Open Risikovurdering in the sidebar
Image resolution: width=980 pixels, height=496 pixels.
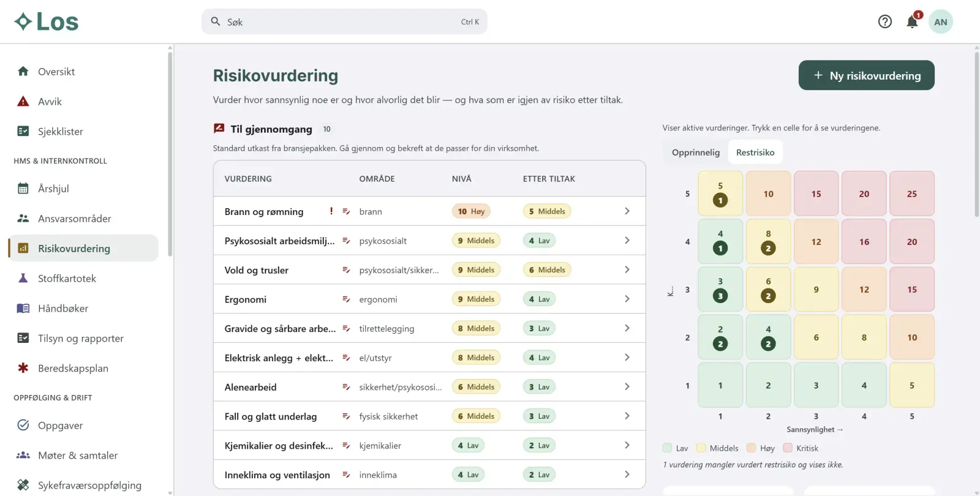83,249
